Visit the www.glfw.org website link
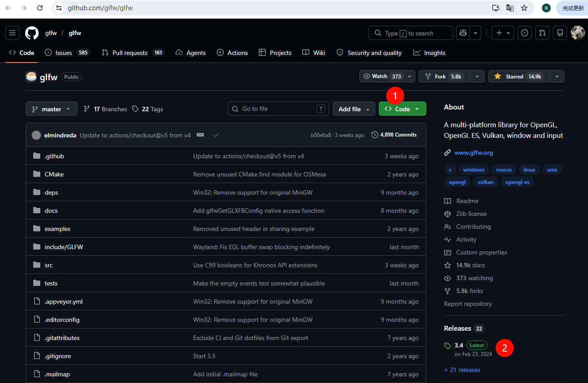The width and height of the screenshot is (588, 383). click(474, 152)
